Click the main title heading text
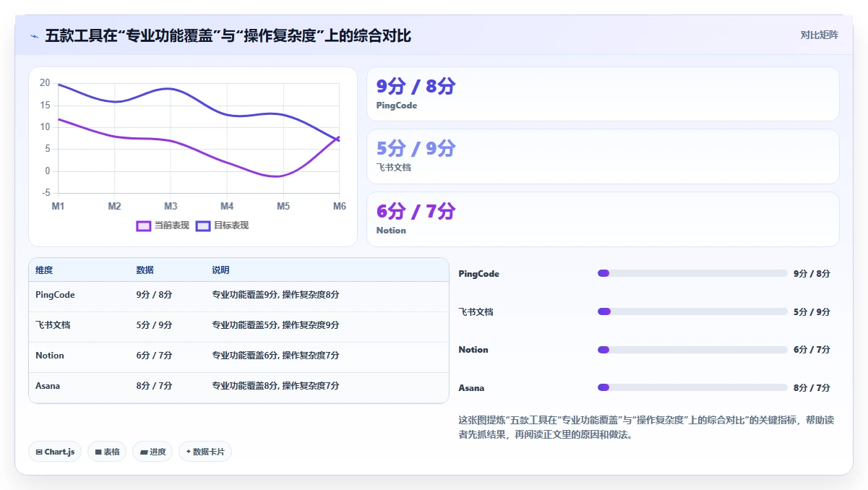The width and height of the screenshot is (868, 490). click(x=228, y=35)
